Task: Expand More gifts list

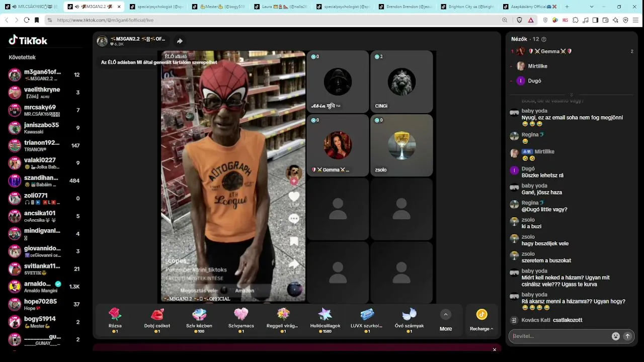Action: [445, 320]
